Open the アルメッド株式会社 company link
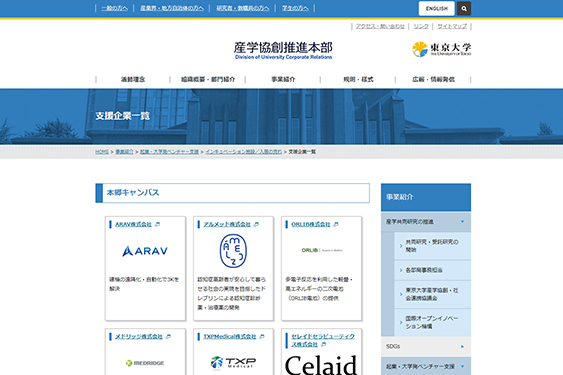 tap(227, 224)
